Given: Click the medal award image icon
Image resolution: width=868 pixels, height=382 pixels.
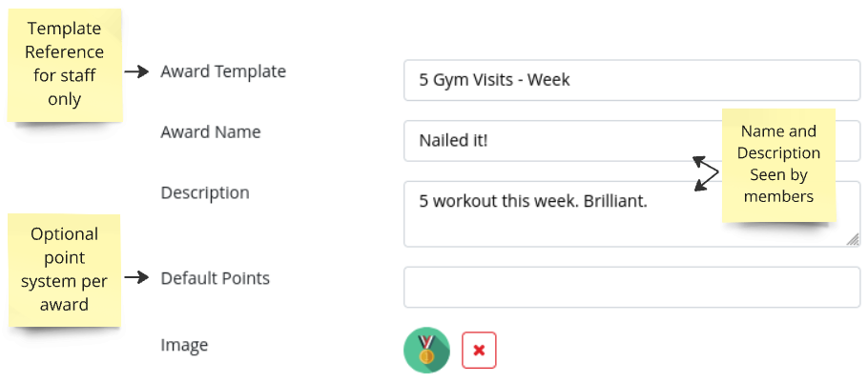Looking at the screenshot, I should 426,350.
